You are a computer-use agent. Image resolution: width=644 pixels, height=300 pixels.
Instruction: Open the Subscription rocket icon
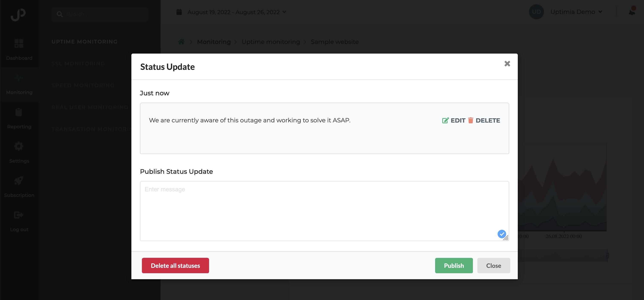point(19,180)
